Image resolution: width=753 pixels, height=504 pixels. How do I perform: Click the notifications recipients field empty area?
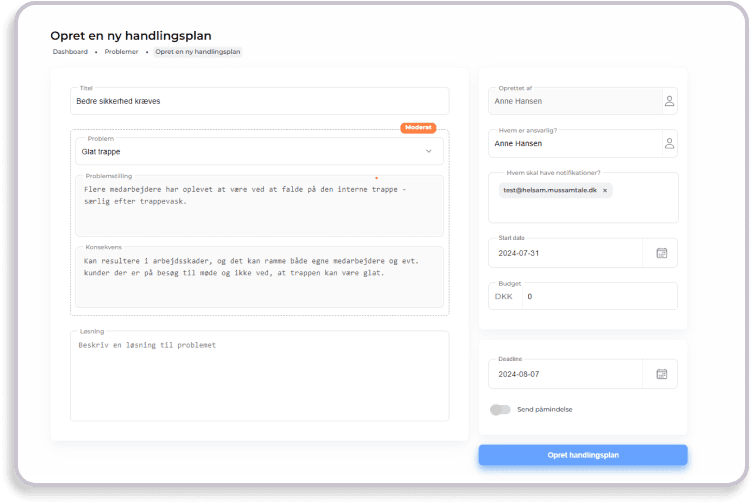click(580, 208)
